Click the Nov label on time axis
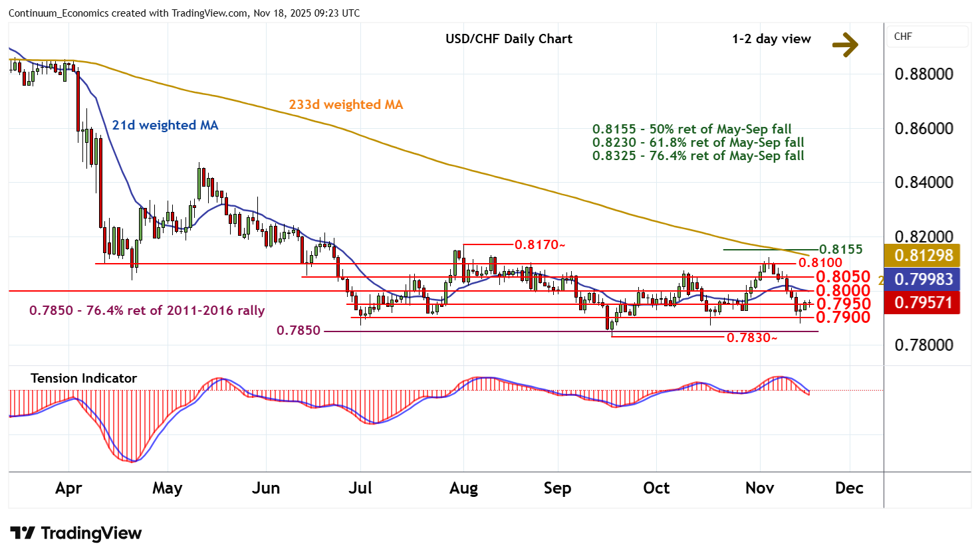 click(759, 488)
